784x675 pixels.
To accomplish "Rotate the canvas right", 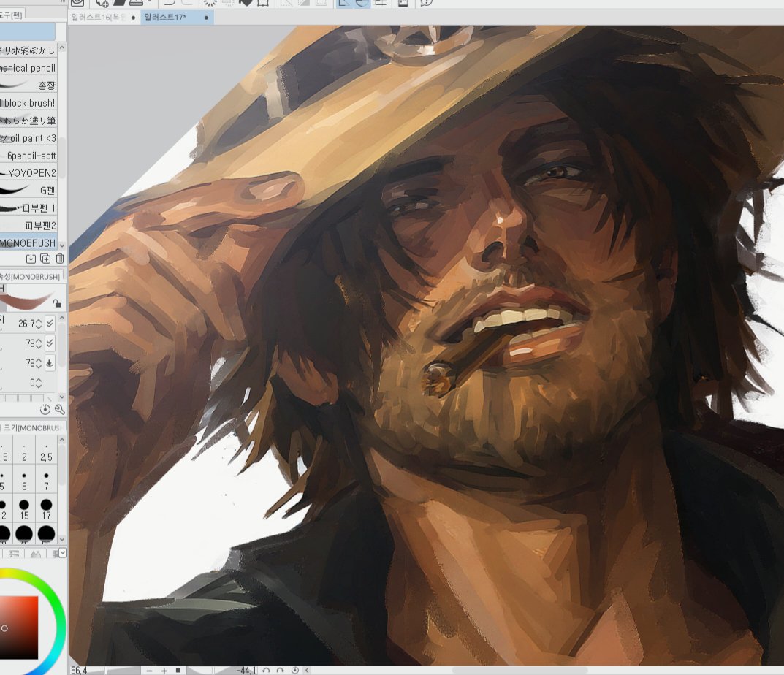I will click(281, 671).
